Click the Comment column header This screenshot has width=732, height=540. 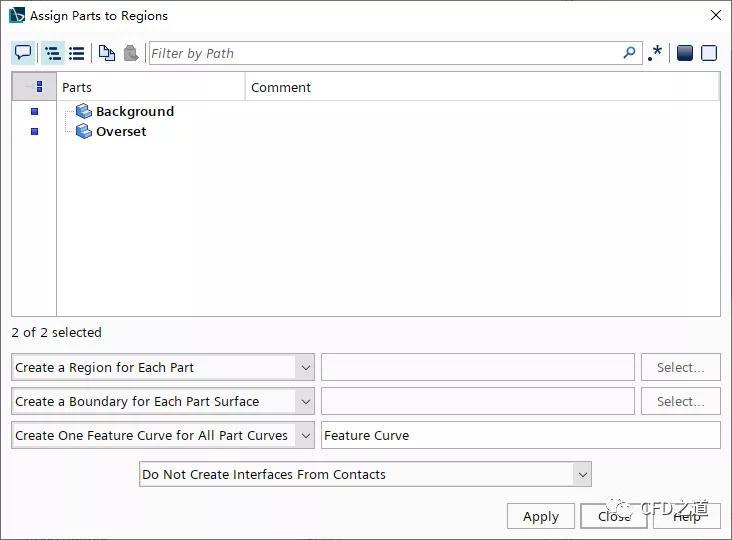coord(482,87)
